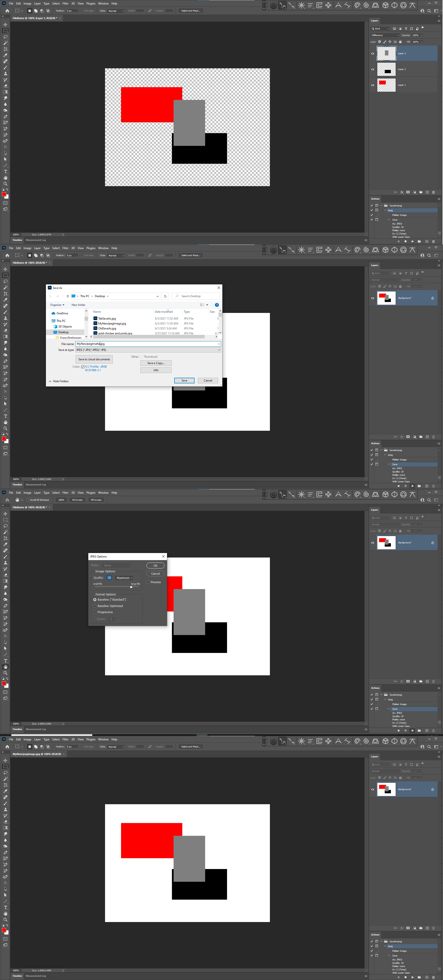Enable adjustment layer filter above Layer 3
This screenshot has height=980, width=443.
click(400, 29)
